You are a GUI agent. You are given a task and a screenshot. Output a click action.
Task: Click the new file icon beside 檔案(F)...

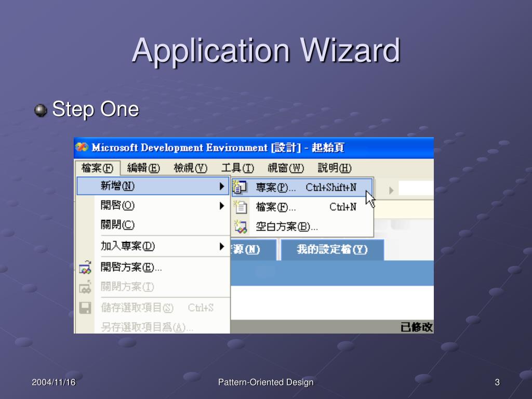[240, 207]
